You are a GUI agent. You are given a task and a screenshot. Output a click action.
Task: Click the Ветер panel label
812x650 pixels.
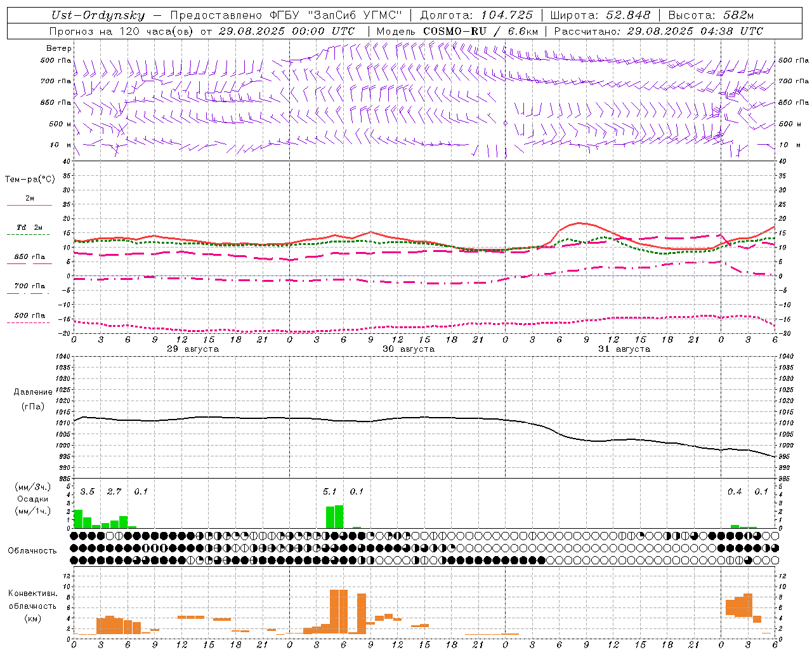(x=59, y=48)
